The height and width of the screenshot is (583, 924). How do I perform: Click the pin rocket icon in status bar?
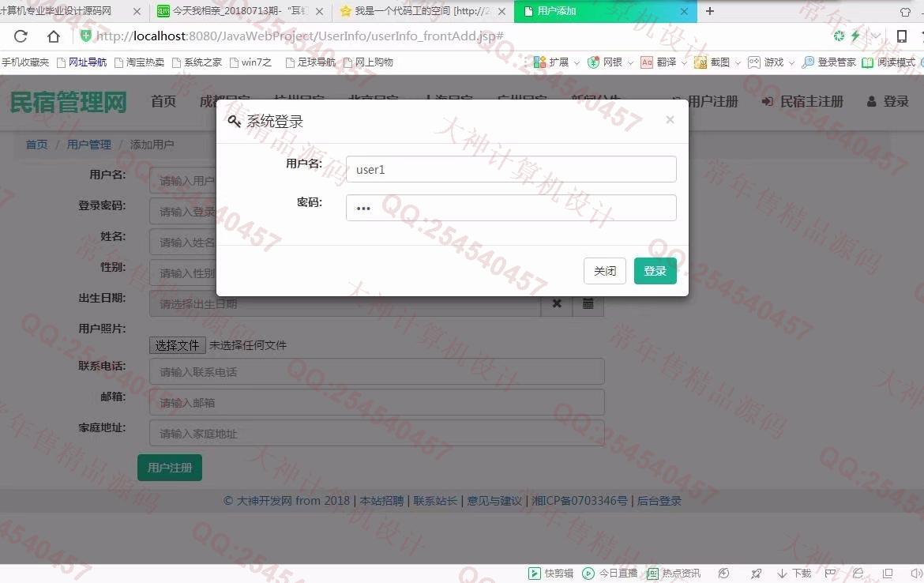coord(756,573)
